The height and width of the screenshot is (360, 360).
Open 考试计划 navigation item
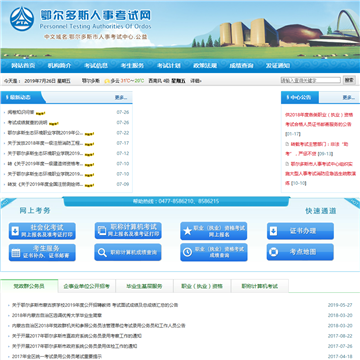tap(168, 66)
